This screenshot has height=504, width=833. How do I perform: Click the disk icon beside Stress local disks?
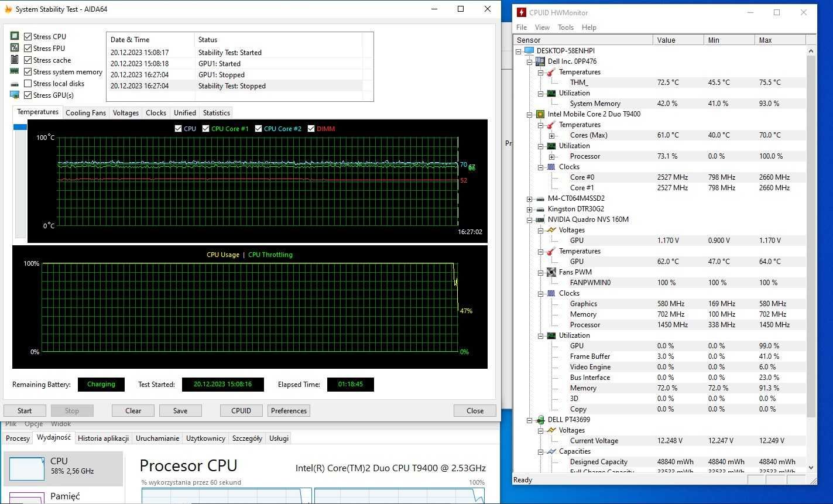tap(15, 84)
